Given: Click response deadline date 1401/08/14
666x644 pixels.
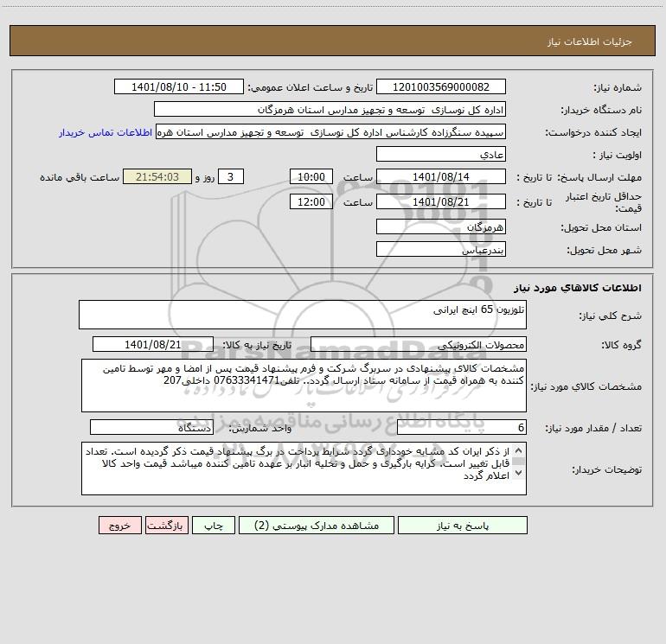Looking at the screenshot, I should tap(441, 176).
